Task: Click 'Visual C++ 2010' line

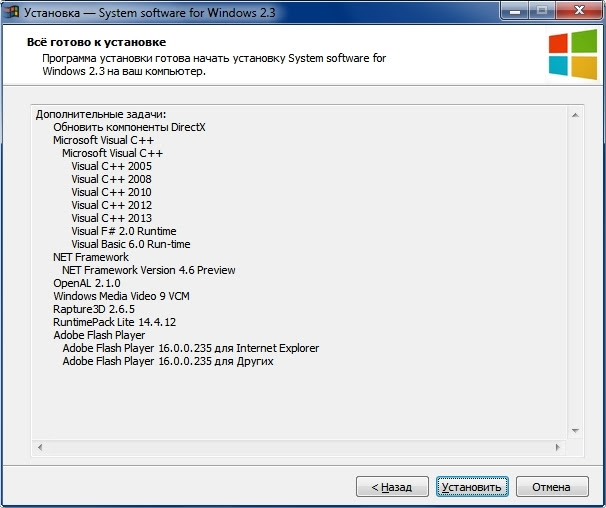Action: [x=111, y=192]
